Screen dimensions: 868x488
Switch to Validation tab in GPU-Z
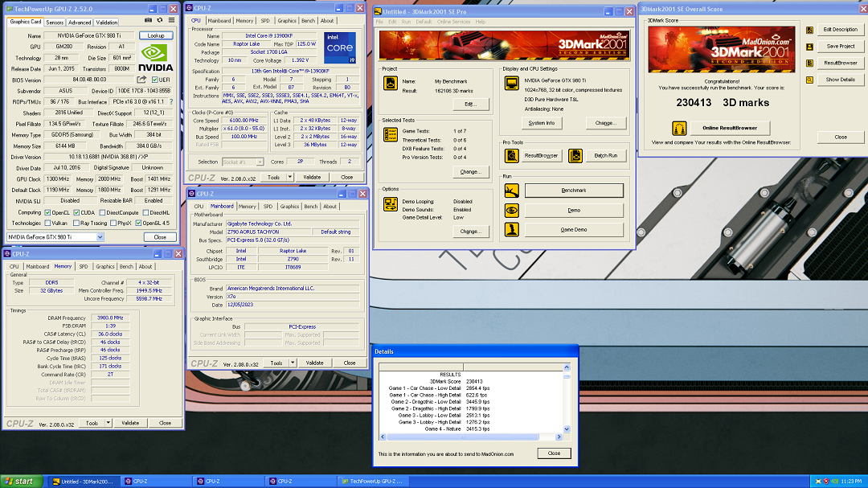pyautogui.click(x=106, y=23)
